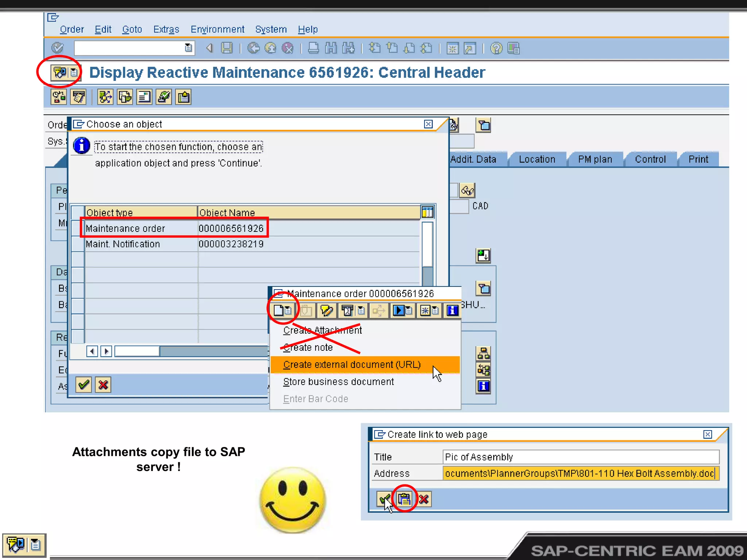Viewport: 747px width, 560px height.
Task: Click the table scroll left arrow
Action: (92, 351)
